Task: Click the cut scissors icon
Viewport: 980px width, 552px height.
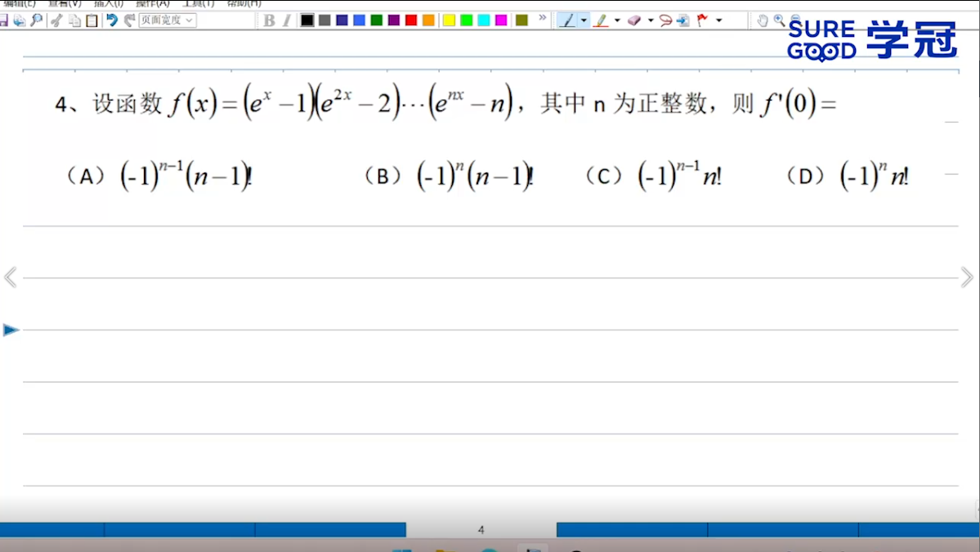Action: pos(57,20)
